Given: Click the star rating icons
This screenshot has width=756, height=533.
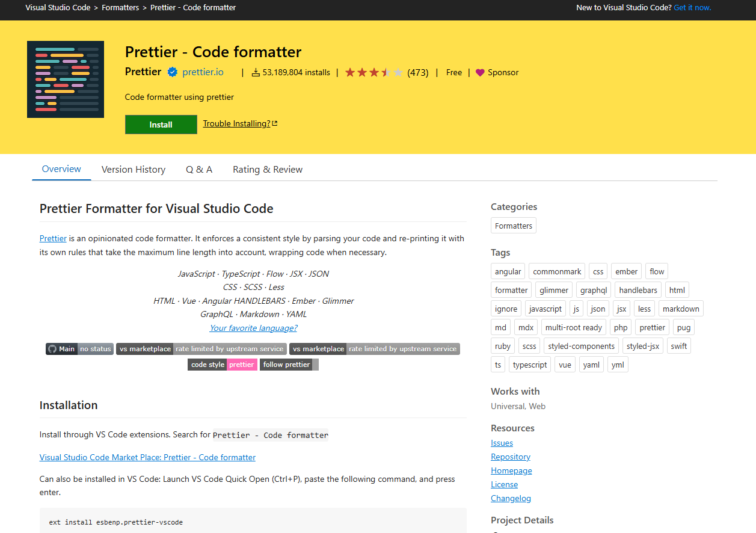Looking at the screenshot, I should [x=374, y=73].
